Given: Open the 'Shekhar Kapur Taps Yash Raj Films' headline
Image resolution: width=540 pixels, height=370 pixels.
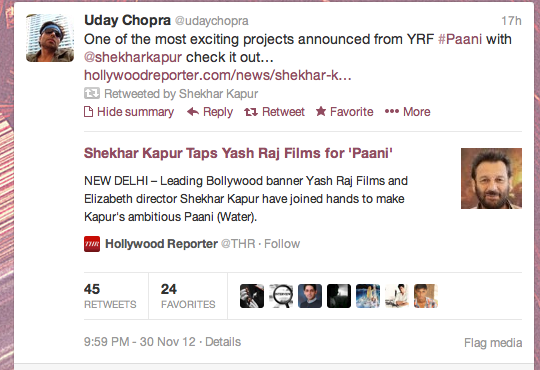Looking at the screenshot, I should [x=238, y=153].
